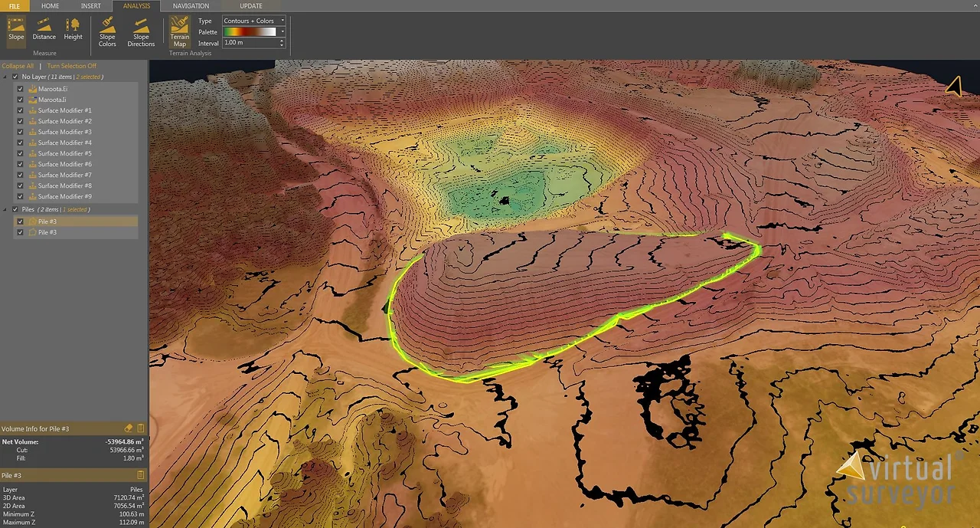This screenshot has width=980, height=528.
Task: Toggle the No Layer group checkbox
Action: click(x=15, y=77)
